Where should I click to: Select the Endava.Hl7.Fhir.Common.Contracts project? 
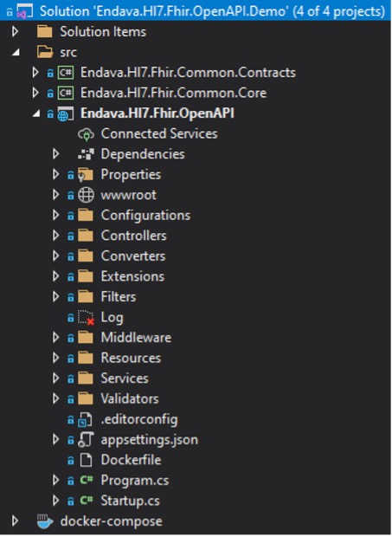(x=188, y=73)
